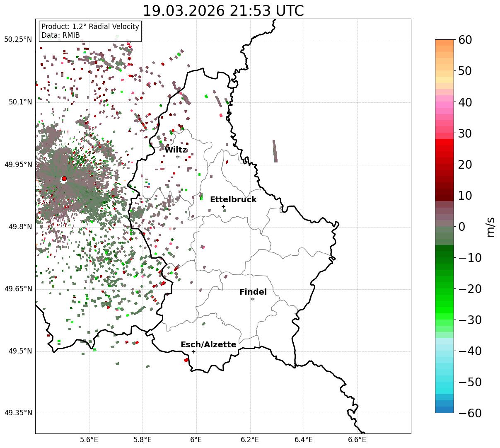Click the Esch/Alzette station cross marker

click(193, 351)
